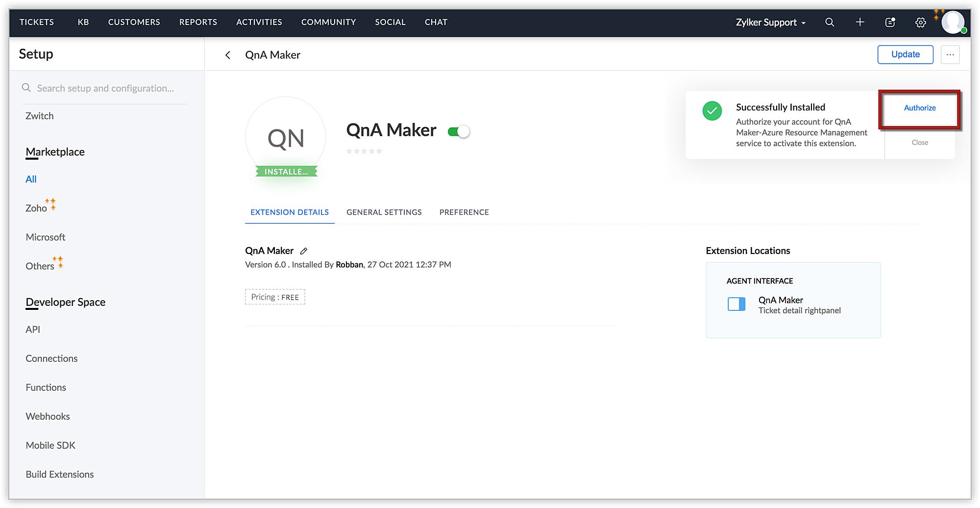Image resolution: width=980 pixels, height=508 pixels.
Task: Click the QnA Maker ticket detail rightpanel entry
Action: [799, 305]
